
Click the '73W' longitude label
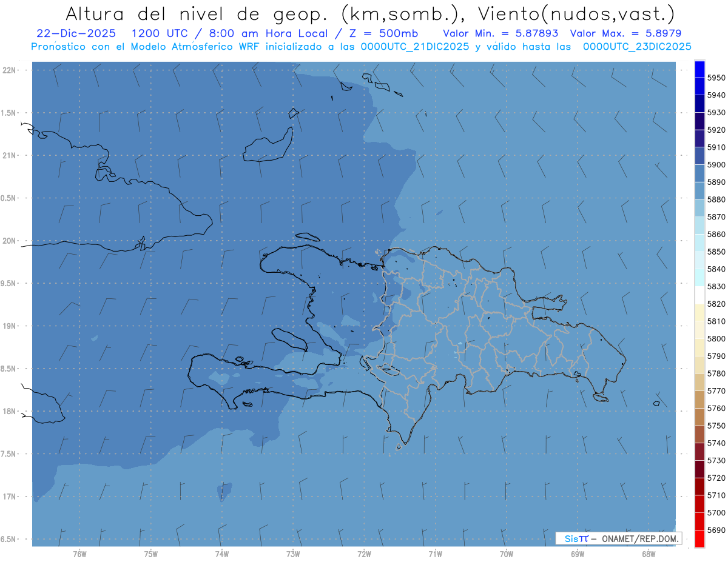(293, 554)
